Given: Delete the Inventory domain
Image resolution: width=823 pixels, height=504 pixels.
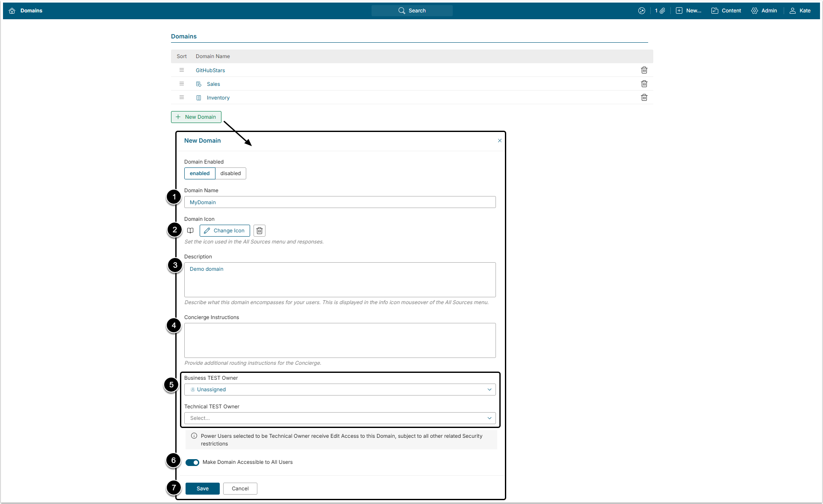Looking at the screenshot, I should point(644,97).
